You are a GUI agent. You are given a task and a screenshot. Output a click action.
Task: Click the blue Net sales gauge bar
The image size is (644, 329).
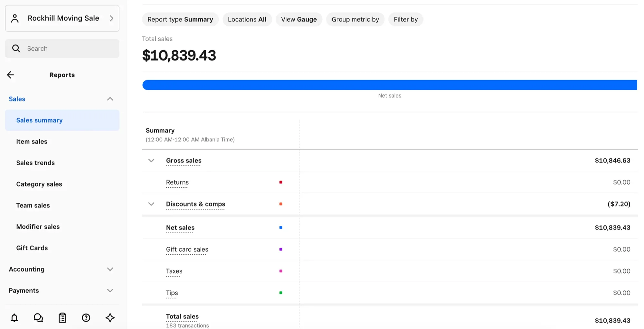coord(389,85)
